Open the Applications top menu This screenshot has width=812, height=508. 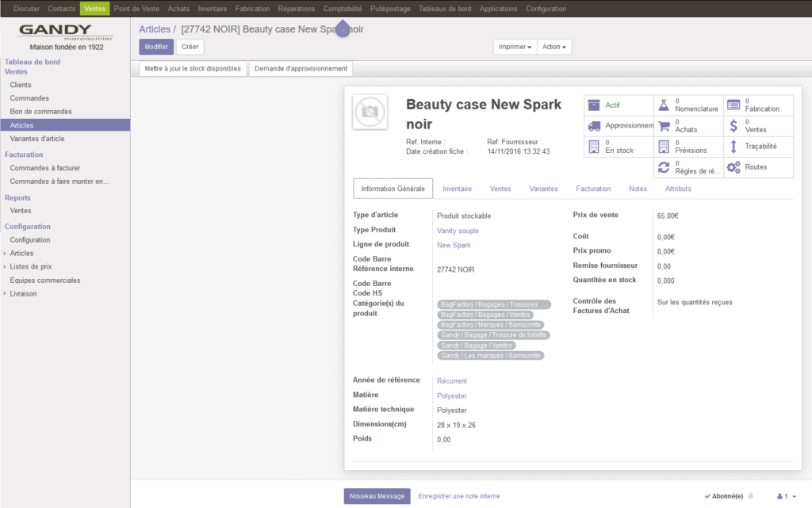(498, 9)
